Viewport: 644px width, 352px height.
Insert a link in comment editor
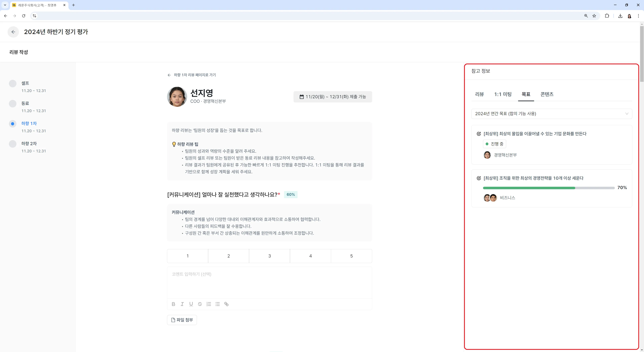coord(226,304)
